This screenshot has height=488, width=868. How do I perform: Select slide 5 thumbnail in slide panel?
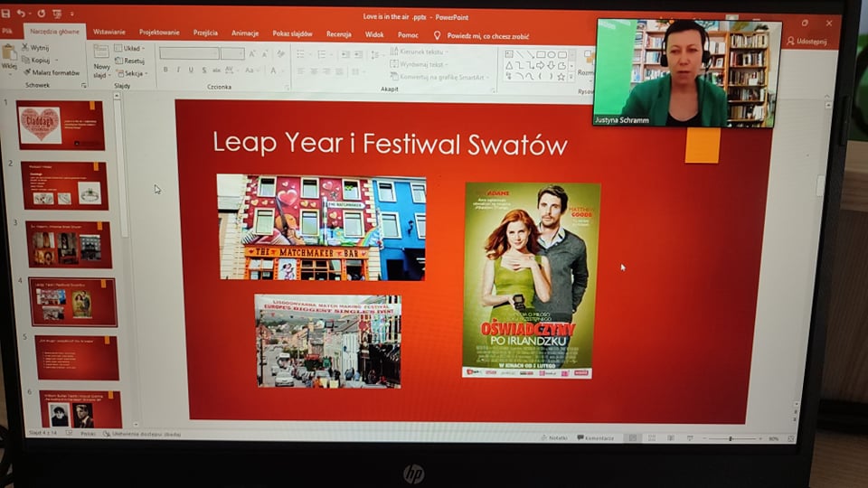[x=77, y=358]
